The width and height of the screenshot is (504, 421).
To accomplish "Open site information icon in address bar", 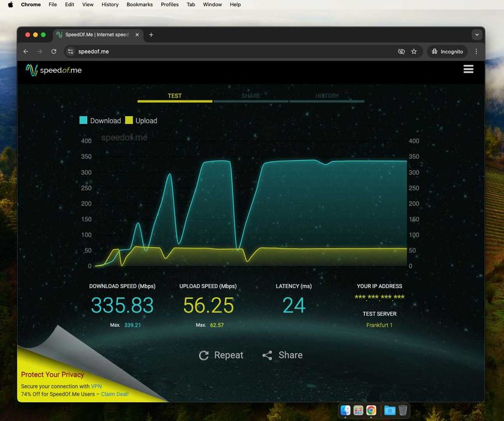I will click(x=70, y=51).
